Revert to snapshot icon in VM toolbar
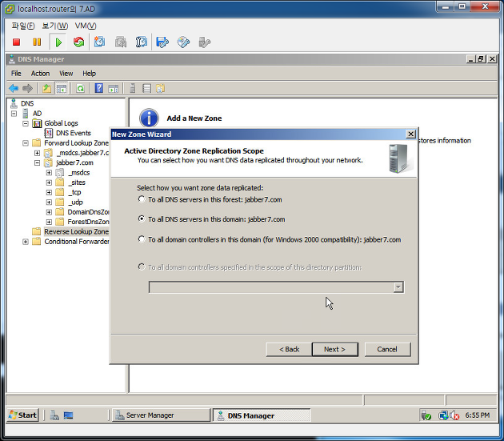This screenshot has width=504, height=441. pyautogui.click(x=121, y=42)
